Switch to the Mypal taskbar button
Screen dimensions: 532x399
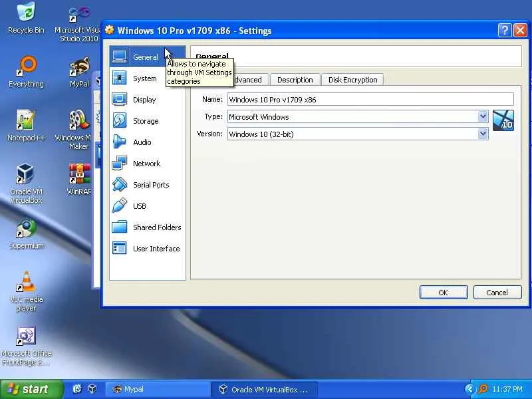158,389
